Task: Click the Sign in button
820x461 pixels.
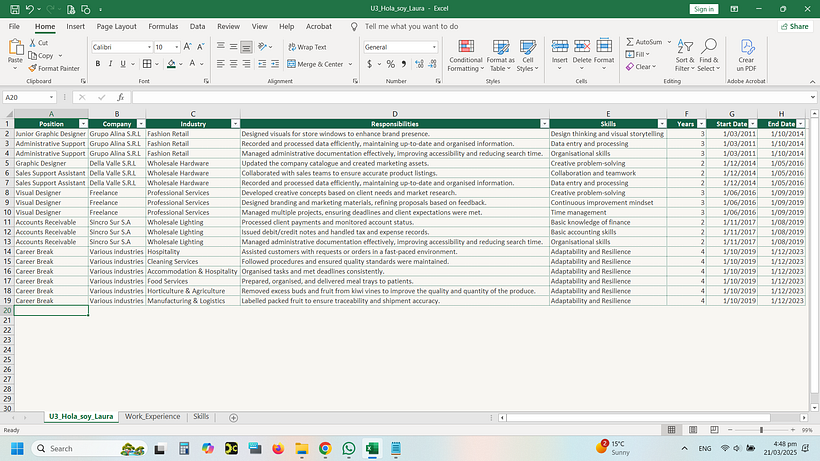Action: point(704,8)
